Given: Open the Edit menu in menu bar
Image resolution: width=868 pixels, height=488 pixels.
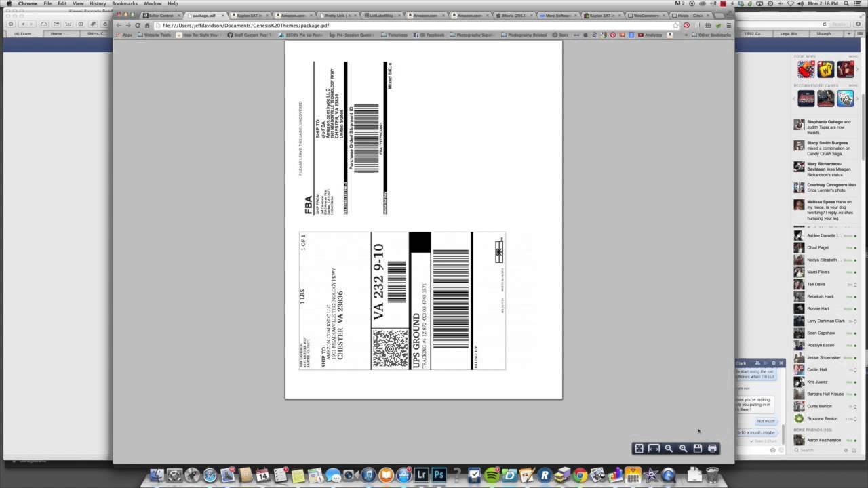Looking at the screenshot, I should click(62, 3).
